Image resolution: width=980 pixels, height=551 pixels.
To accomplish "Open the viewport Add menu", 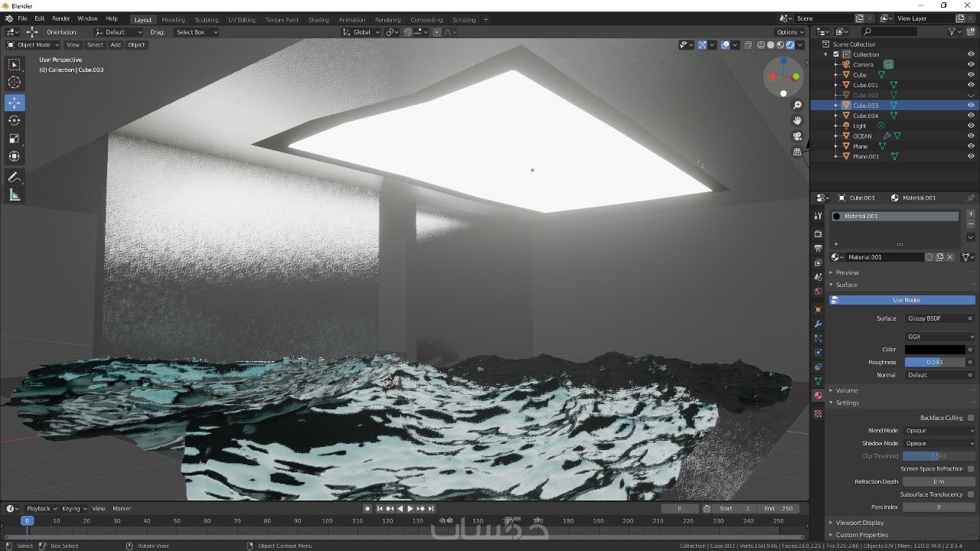I will click(x=116, y=44).
